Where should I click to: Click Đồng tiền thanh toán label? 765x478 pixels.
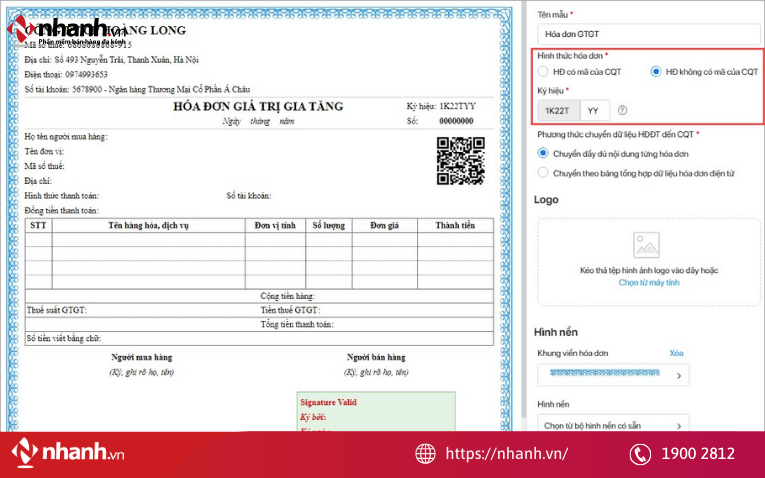(61, 210)
